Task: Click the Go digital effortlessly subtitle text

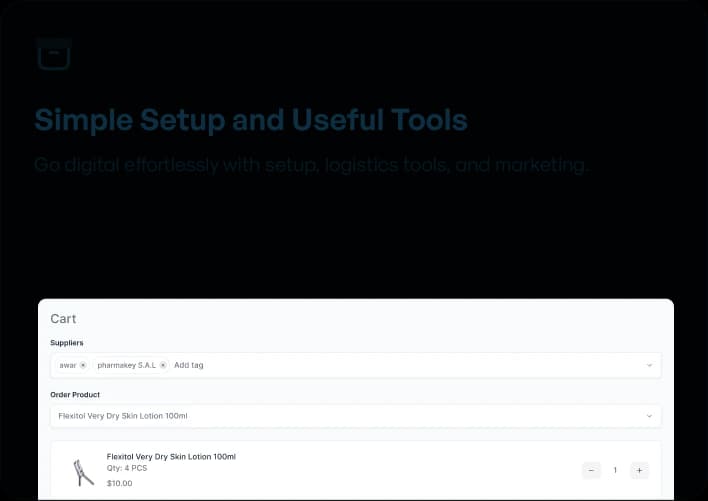Action: 311,164
